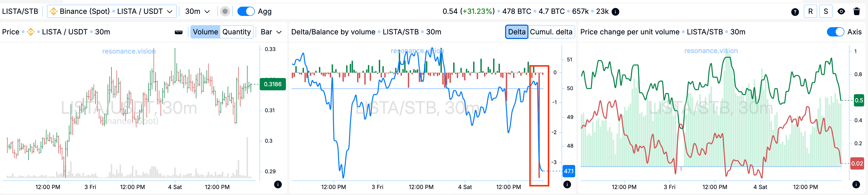Delete the widget with the trash icon
Image resolution: width=868 pixels, height=195 pixels.
pos(856,12)
